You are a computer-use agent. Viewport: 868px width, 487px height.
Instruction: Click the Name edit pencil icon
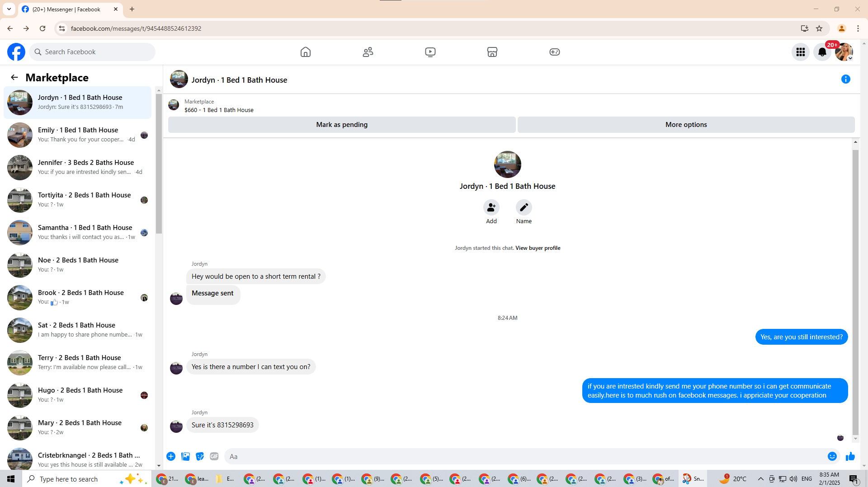pos(524,207)
